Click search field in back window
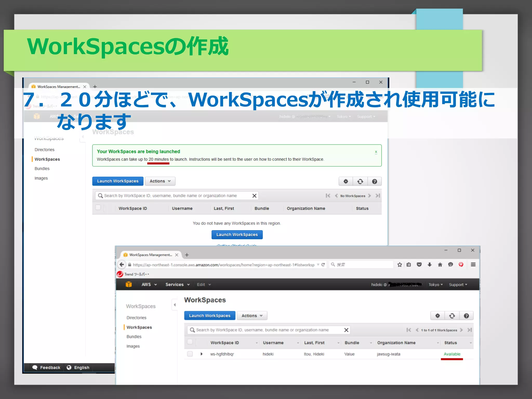Viewport: 532px width, 399px height. click(177, 196)
